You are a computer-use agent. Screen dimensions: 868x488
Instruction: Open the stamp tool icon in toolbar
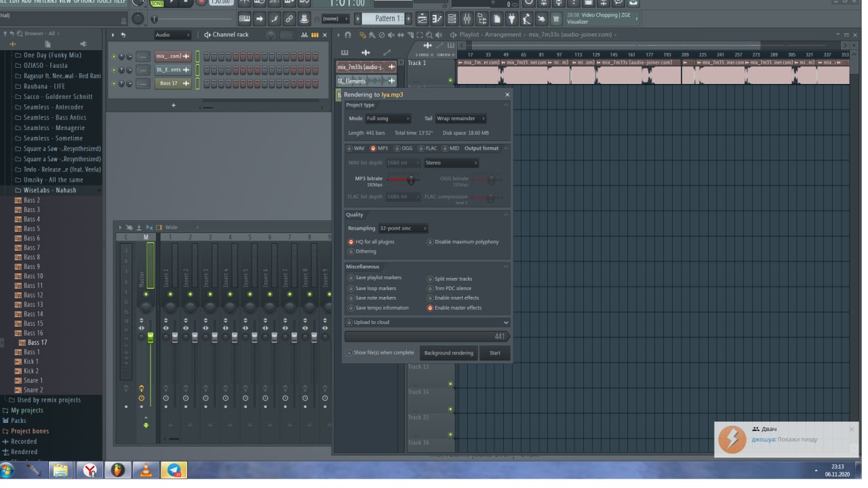point(304,18)
